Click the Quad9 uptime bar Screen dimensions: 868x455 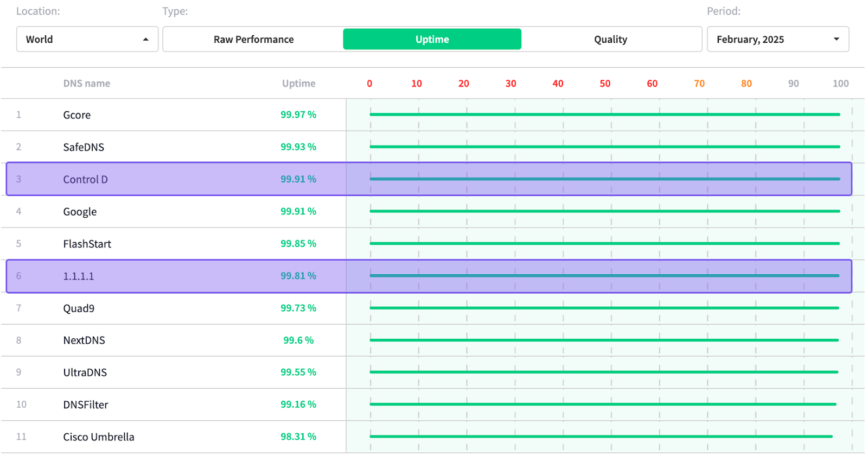(x=604, y=308)
